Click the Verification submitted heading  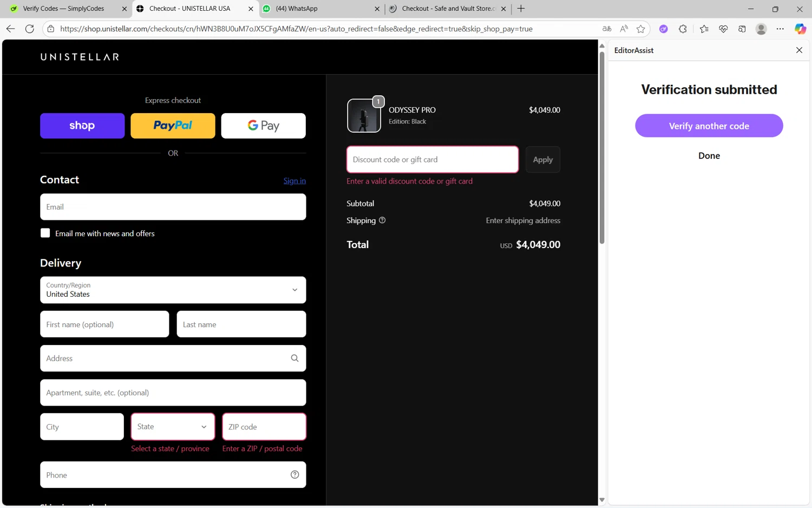pyautogui.click(x=709, y=89)
